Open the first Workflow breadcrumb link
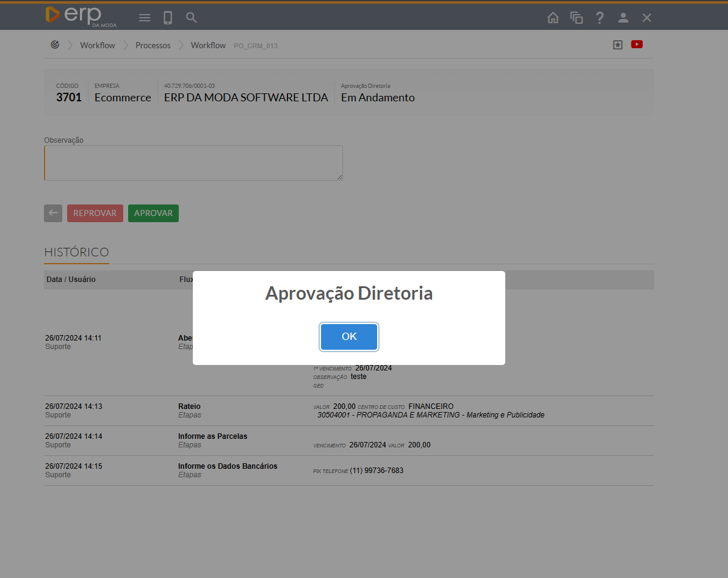728x578 pixels. (x=98, y=45)
